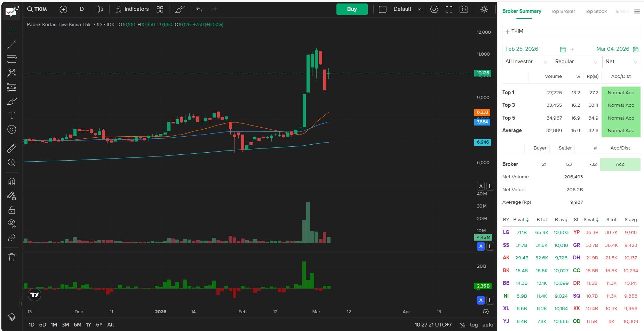Open the end date calendar picker

point(636,49)
